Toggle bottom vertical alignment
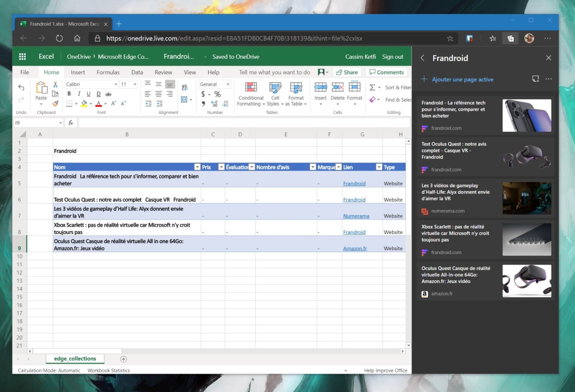Screen dimensions: 575x392 [x=170, y=84]
